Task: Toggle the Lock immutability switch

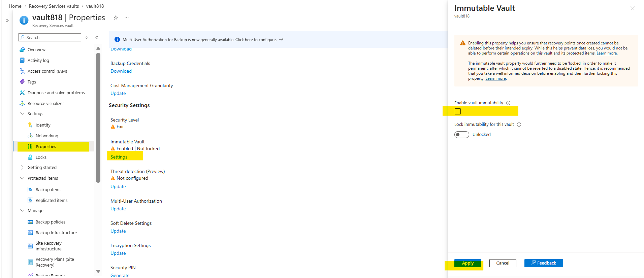Action: pos(462,135)
